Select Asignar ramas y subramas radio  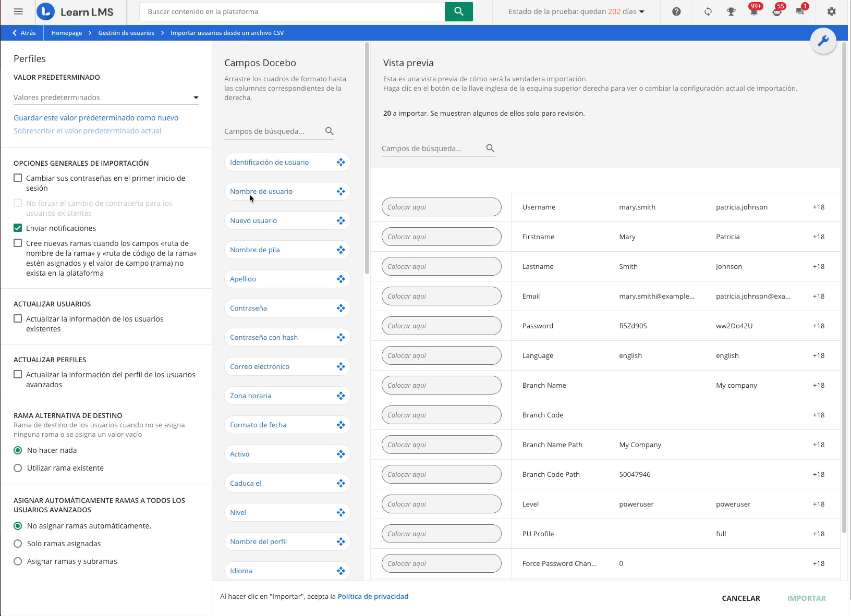tap(18, 561)
